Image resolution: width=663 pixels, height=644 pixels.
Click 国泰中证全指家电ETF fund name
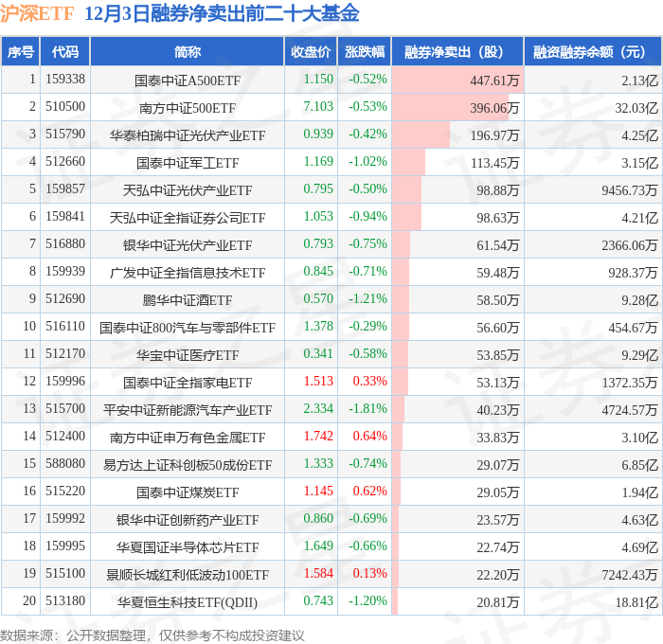click(x=188, y=383)
